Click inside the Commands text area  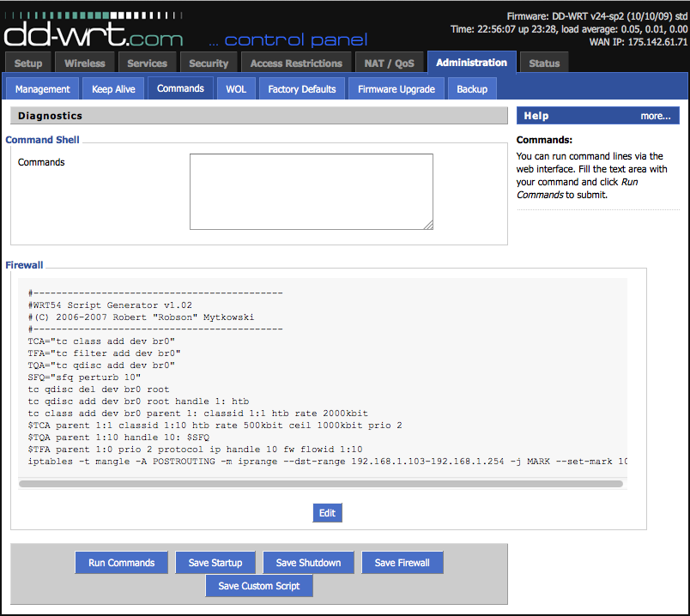coord(311,190)
